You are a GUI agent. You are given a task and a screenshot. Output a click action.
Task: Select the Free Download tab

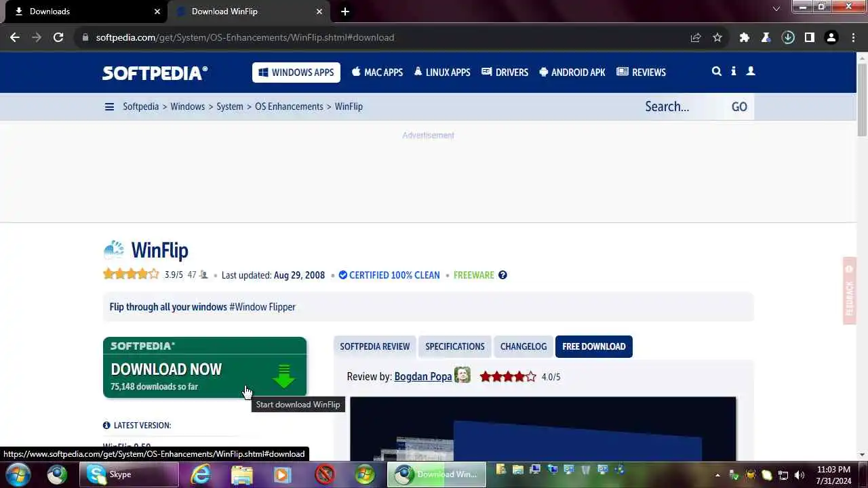click(x=594, y=346)
